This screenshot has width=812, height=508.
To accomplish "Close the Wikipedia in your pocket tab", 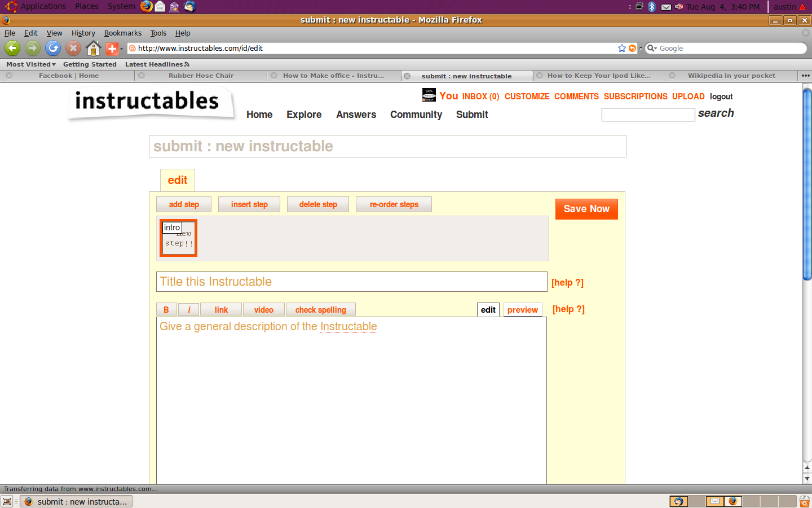I will pos(672,76).
